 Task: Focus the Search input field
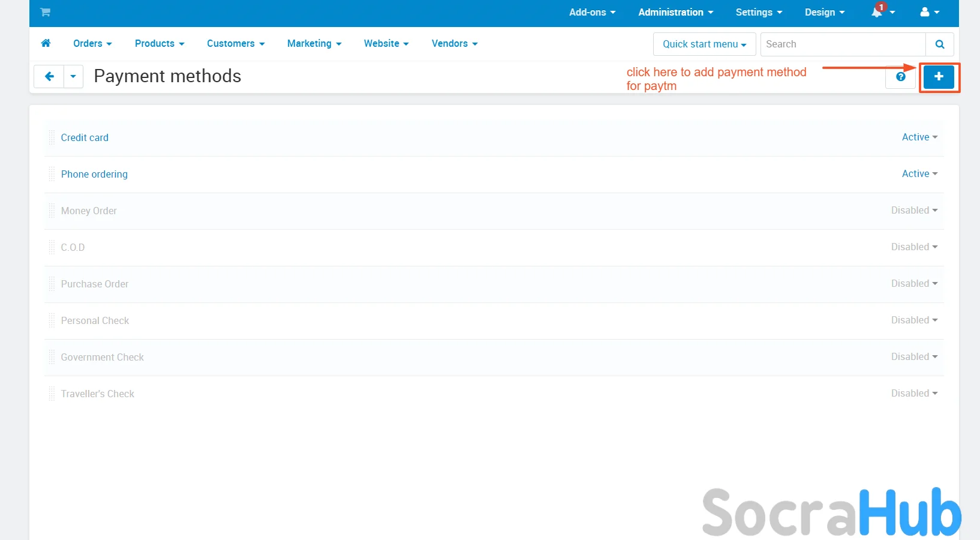tap(843, 44)
